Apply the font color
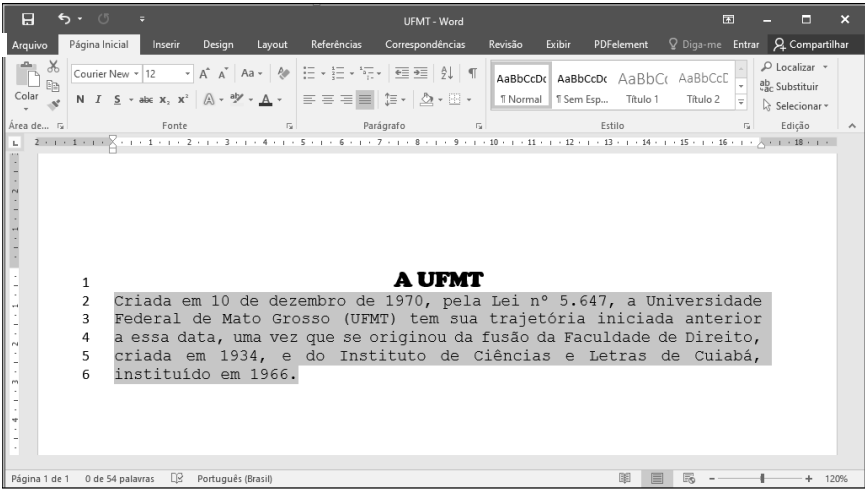The height and width of the screenshot is (491, 867). 266,100
